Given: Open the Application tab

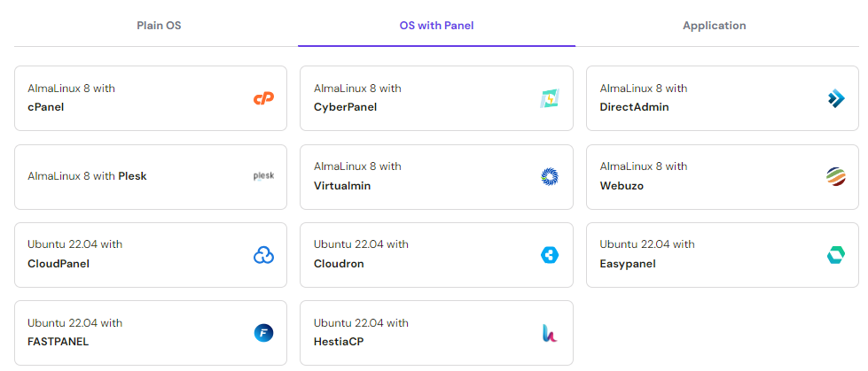Looking at the screenshot, I should [x=714, y=26].
